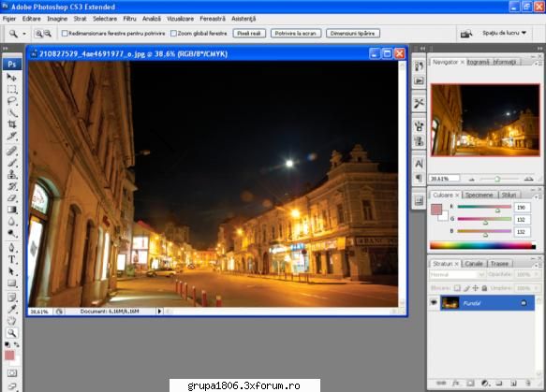Click the zoom-in magnifier in options bar
The image size is (546, 392).
38,34
